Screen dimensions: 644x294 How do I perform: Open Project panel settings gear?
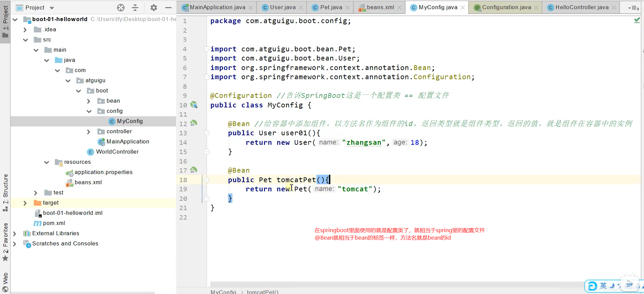154,7
